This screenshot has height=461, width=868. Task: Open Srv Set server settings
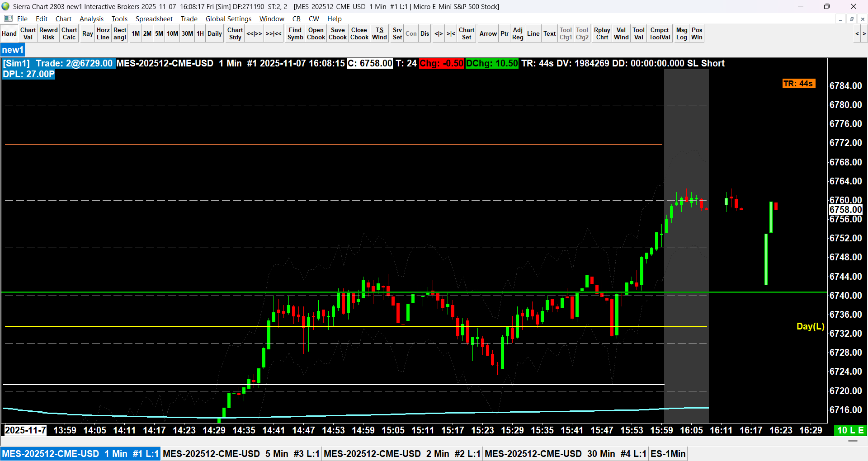tap(397, 33)
